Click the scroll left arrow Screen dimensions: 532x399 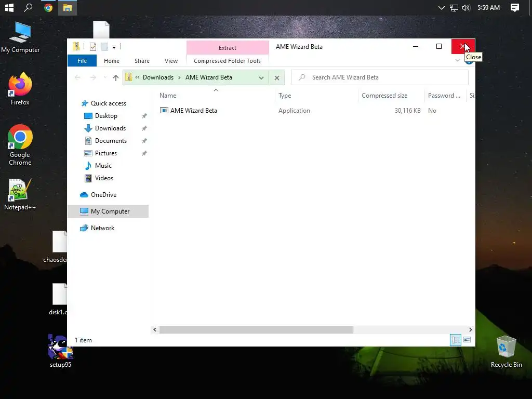[155, 329]
